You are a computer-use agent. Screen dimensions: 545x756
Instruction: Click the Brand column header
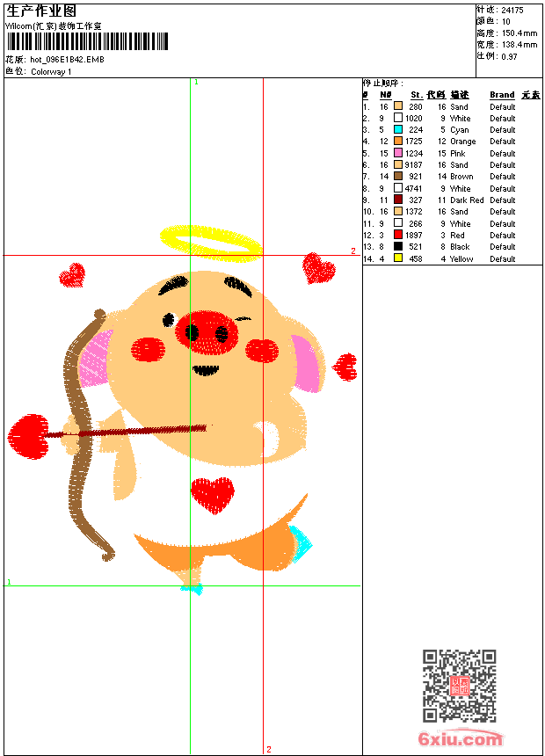click(502, 95)
